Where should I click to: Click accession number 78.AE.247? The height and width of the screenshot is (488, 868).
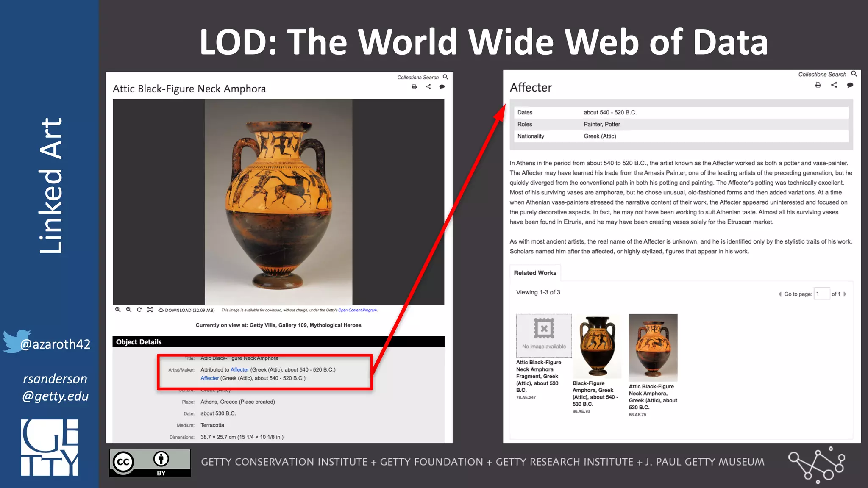coord(526,398)
